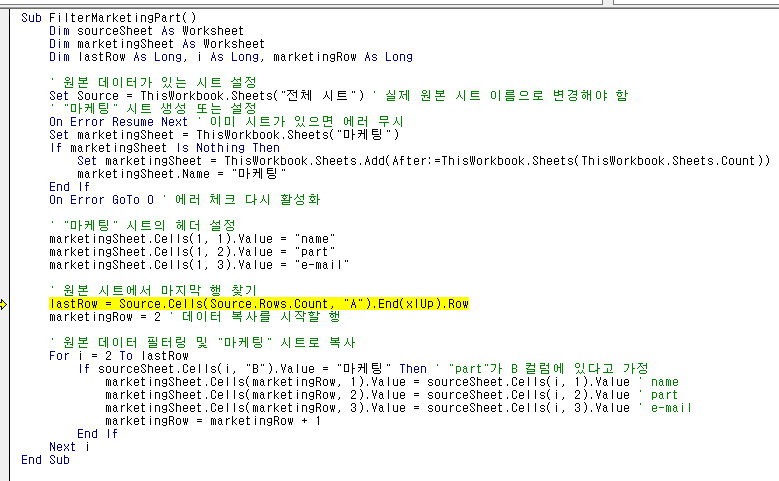779x481 pixels.
Task: Click the Sheets.Add(After:= line
Action: (424, 160)
